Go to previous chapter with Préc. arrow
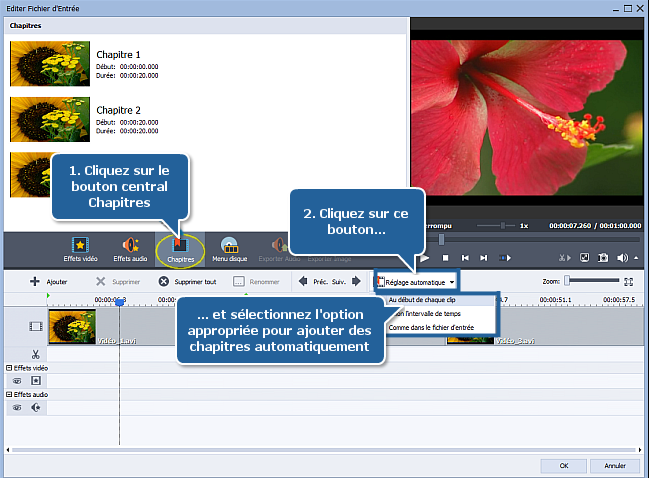 point(303,282)
